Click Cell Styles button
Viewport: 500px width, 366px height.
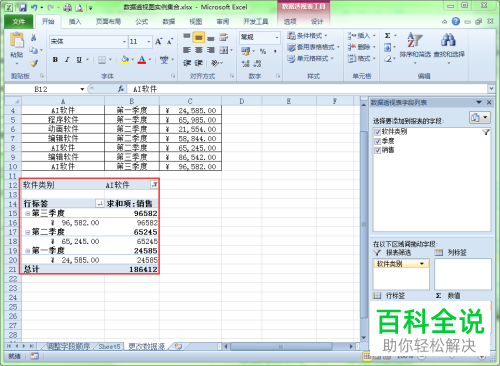coord(310,59)
